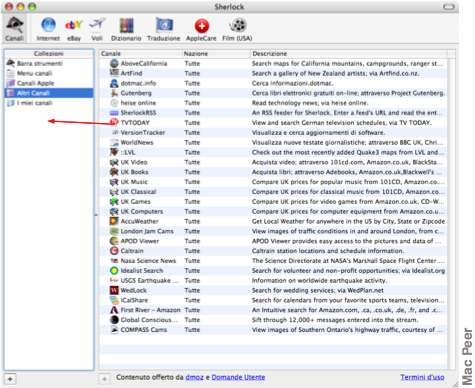This screenshot has width=475, height=388.
Task: Open the AppleCare channel icon
Action: point(201,28)
